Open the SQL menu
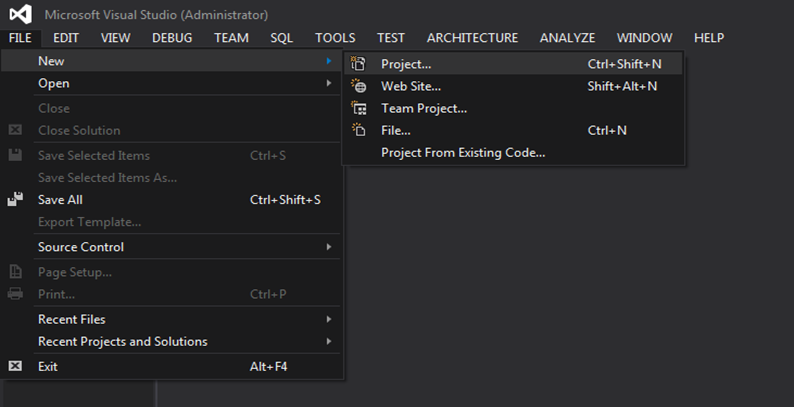The width and height of the screenshot is (794, 407). tap(282, 38)
